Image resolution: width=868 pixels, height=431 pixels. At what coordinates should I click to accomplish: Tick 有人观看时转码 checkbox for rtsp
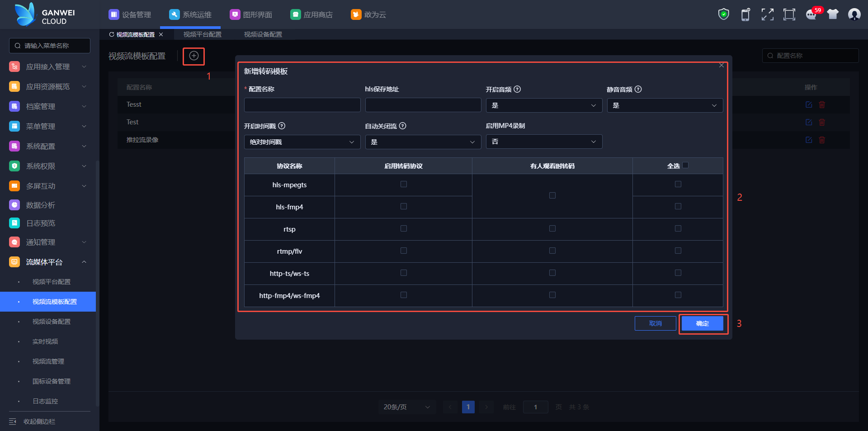coord(552,229)
